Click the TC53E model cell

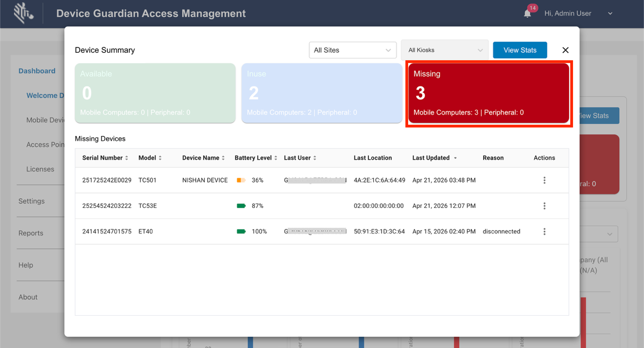[x=148, y=206]
